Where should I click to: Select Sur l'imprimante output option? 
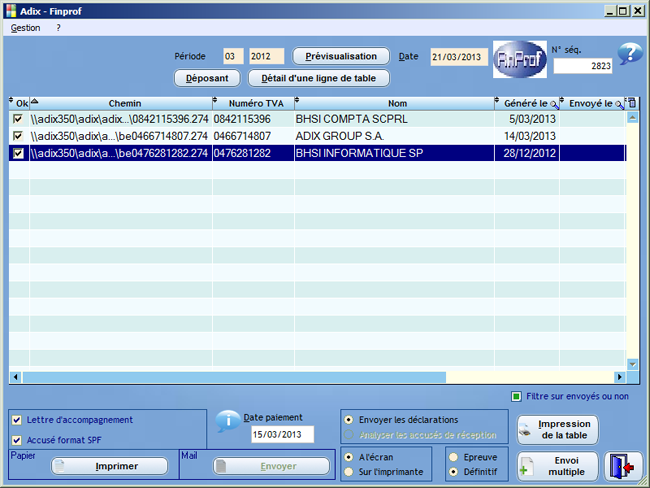349,472
